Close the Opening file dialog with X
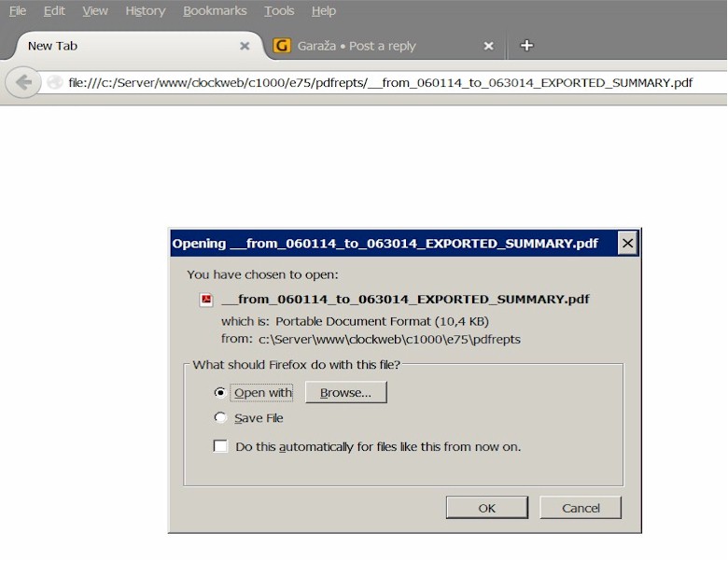This screenshot has height=561, width=728. tap(627, 244)
